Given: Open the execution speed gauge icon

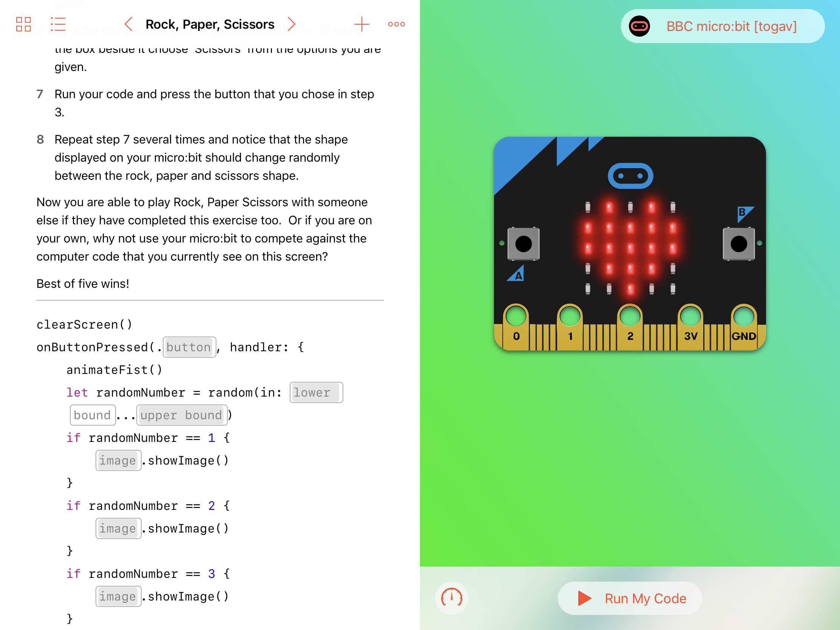Looking at the screenshot, I should (451, 598).
